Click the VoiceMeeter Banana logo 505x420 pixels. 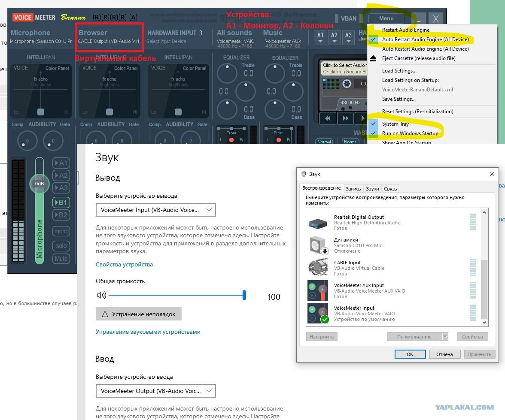pos(49,18)
